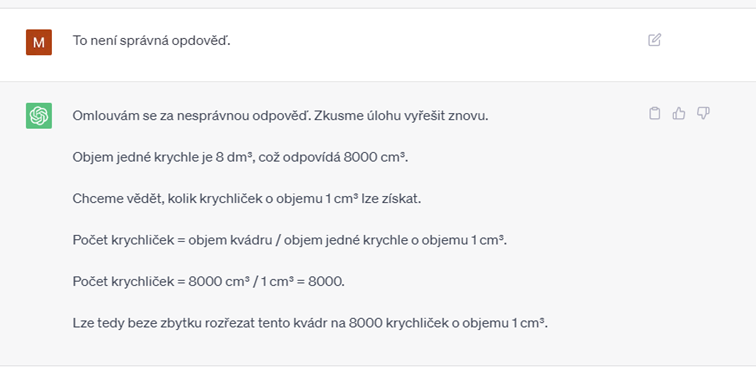
Task: Click the text 'což odpovídá 8000 cm³'
Action: [x=332, y=157]
